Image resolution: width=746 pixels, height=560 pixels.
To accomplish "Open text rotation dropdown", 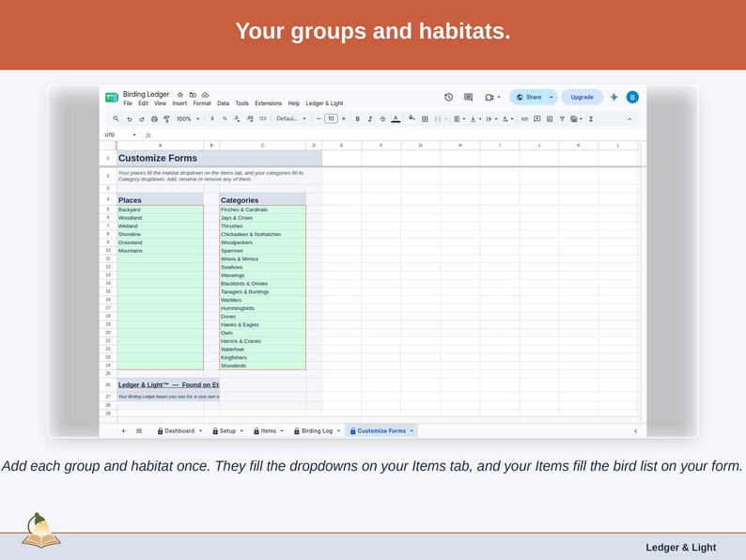I will coord(507,119).
